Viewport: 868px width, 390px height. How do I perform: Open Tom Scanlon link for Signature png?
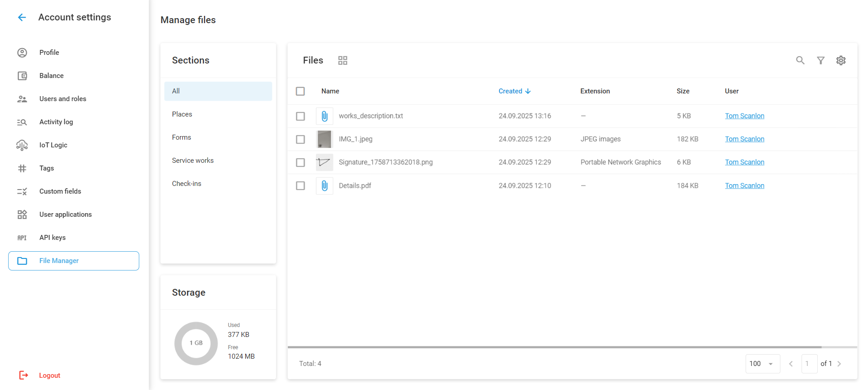[x=744, y=162]
